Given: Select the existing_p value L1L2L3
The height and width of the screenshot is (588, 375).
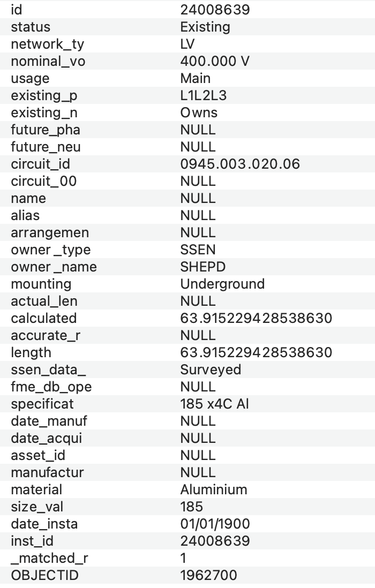Looking at the screenshot, I should click(204, 95).
